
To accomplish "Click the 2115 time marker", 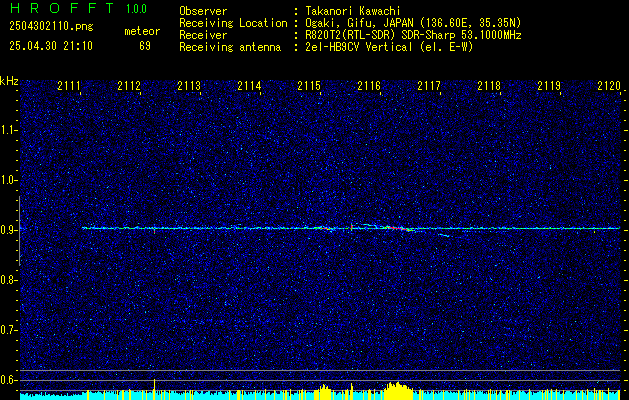I will pyautogui.click(x=309, y=85).
